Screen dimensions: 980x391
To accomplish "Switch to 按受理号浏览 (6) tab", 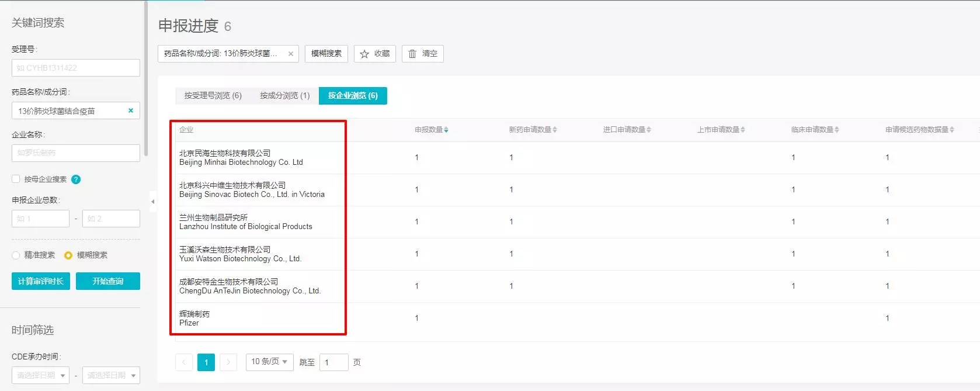I will point(213,95).
